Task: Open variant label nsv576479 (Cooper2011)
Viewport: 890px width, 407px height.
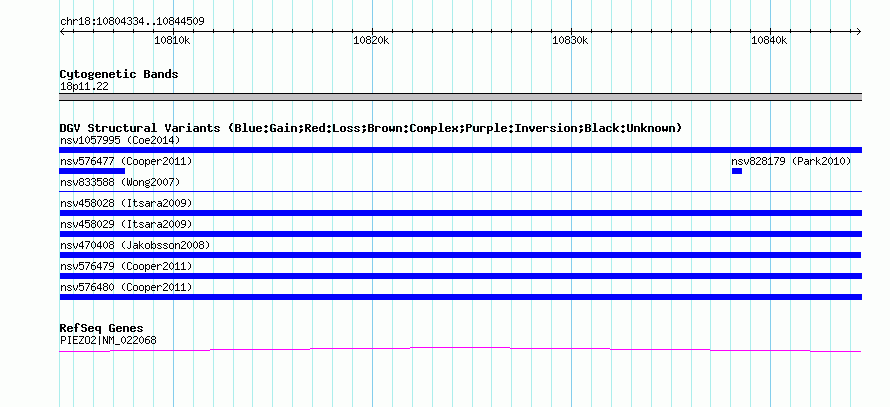Action: click(126, 266)
